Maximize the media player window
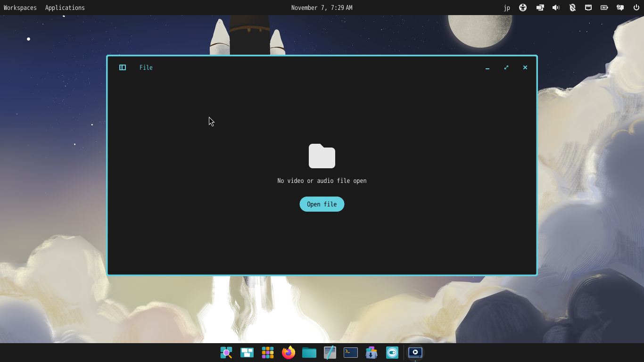The height and width of the screenshot is (362, 644). pos(506,67)
